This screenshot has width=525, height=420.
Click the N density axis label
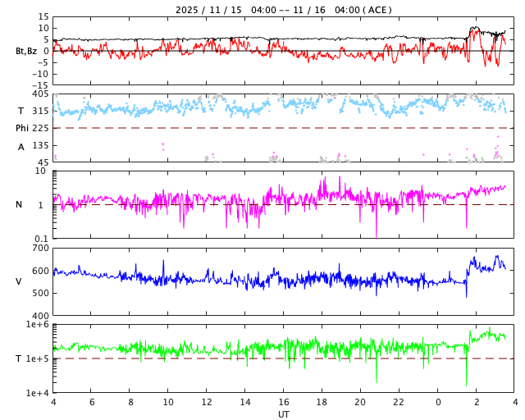coord(21,205)
